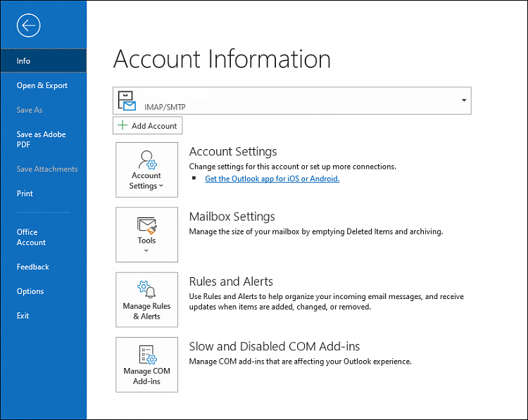Click the Manage Rules & Alerts label

point(146,311)
